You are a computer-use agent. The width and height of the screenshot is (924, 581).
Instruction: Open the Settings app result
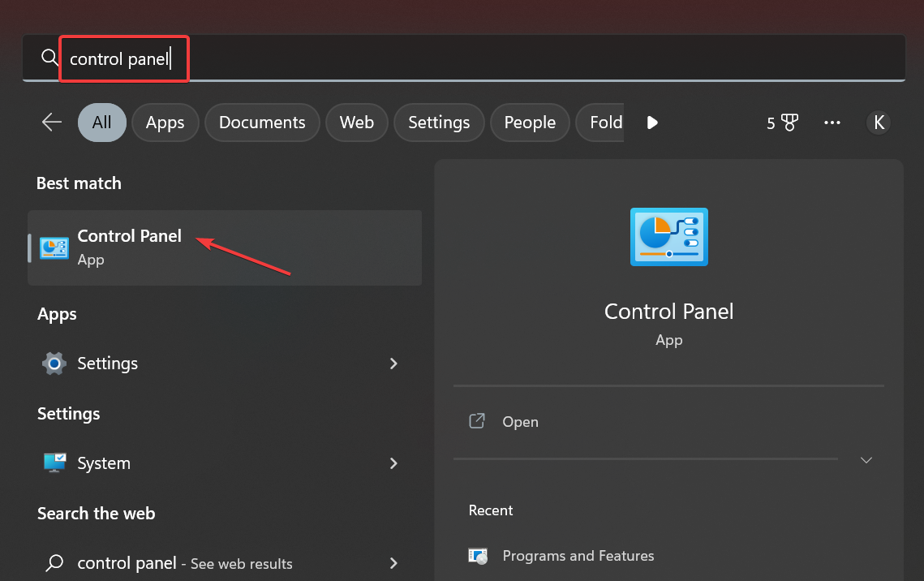tap(225, 364)
